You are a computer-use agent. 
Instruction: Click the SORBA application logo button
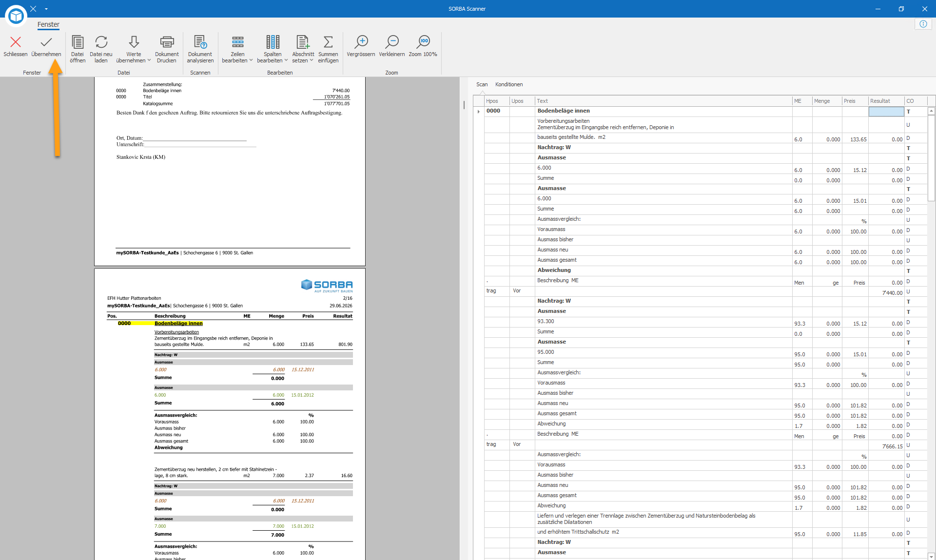(16, 16)
